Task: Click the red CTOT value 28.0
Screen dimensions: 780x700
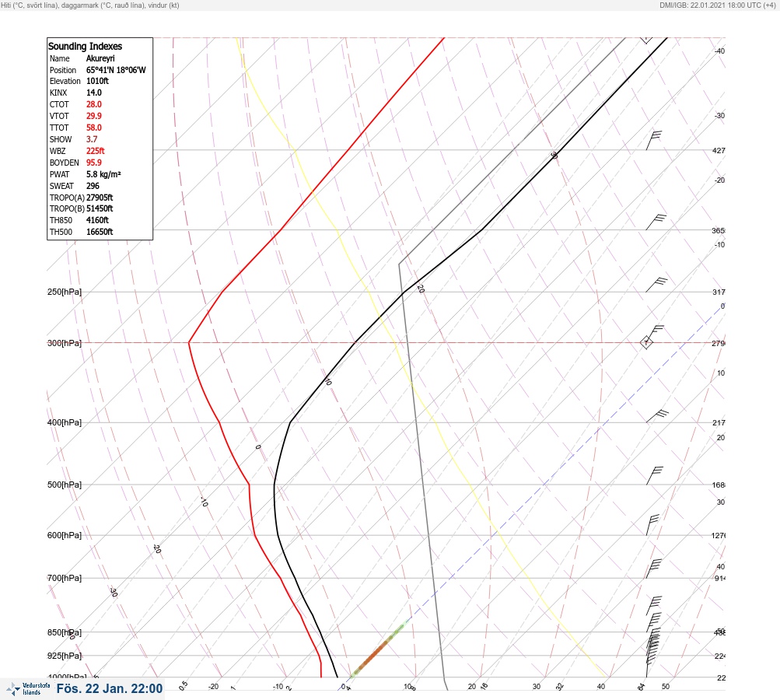Action: (94, 104)
